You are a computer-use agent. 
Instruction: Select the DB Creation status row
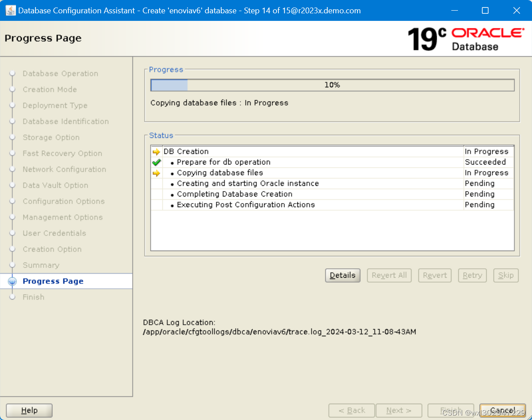coord(332,152)
